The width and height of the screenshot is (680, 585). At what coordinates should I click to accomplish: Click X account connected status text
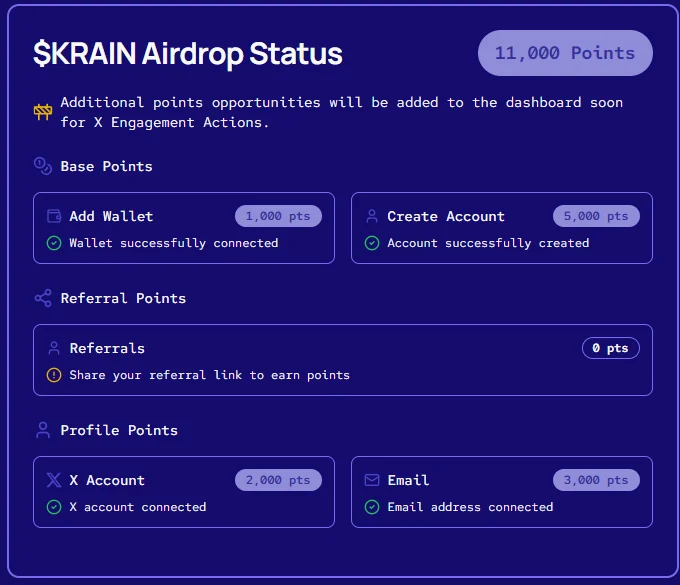[x=137, y=507]
